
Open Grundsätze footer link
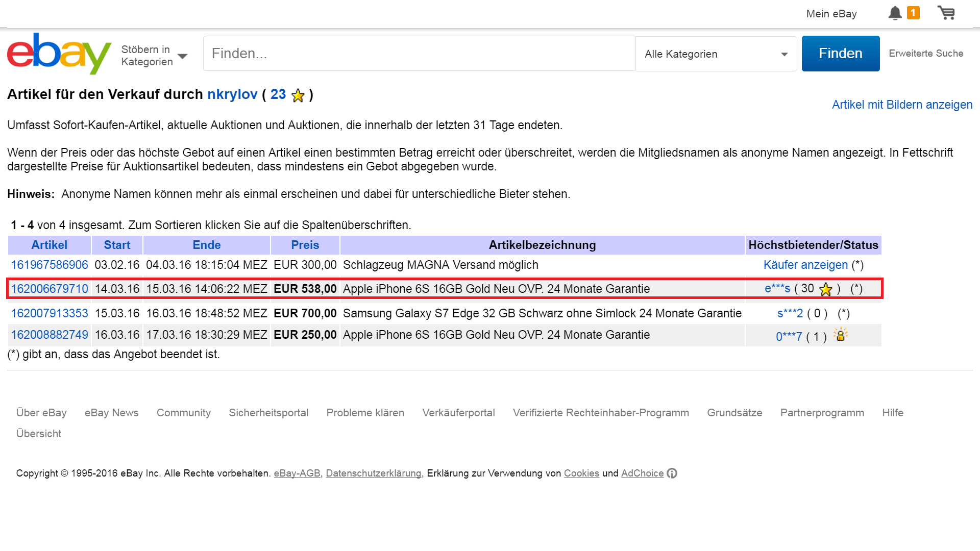(x=734, y=413)
